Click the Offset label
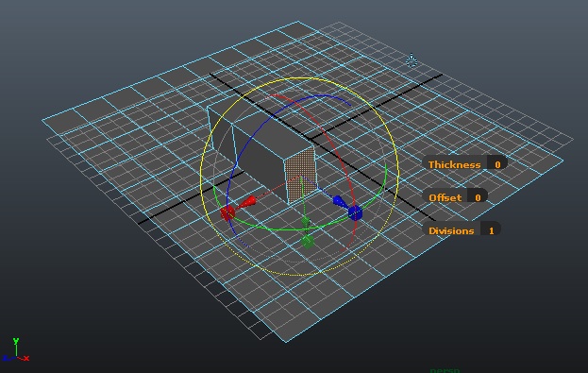Image resolution: width=588 pixels, height=373 pixels. pos(445,197)
